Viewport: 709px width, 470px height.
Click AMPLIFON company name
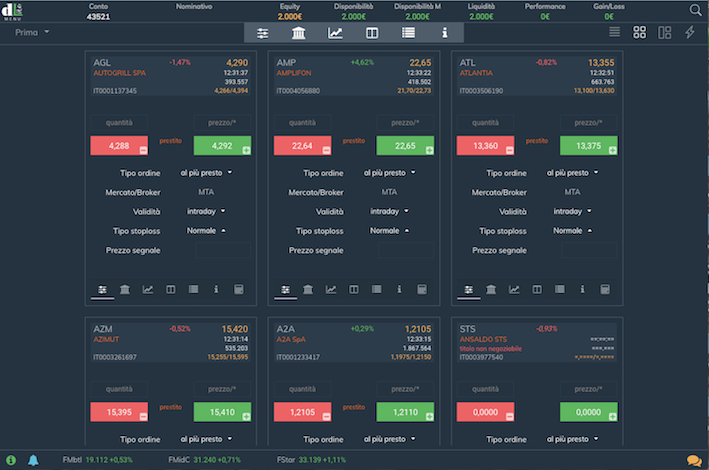294,73
